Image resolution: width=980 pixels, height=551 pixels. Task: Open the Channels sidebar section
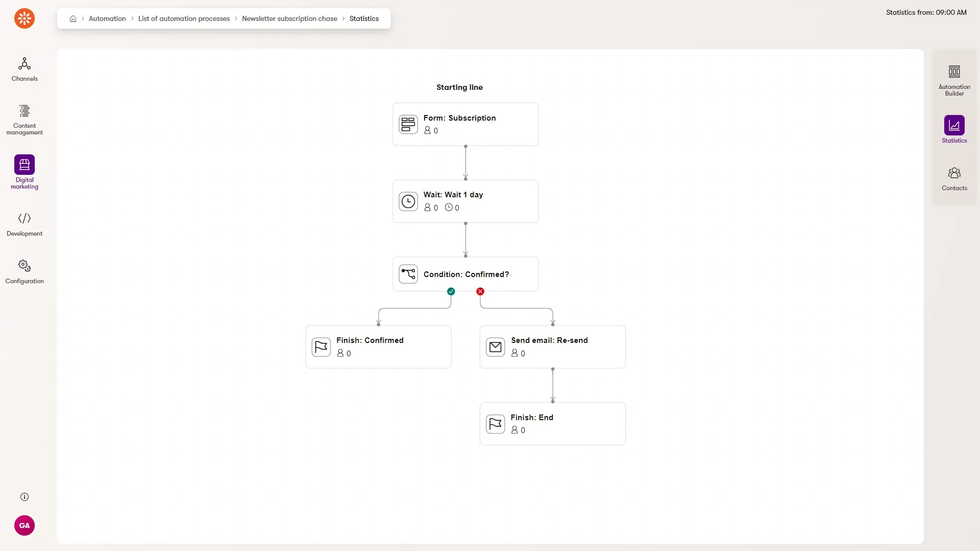click(25, 70)
